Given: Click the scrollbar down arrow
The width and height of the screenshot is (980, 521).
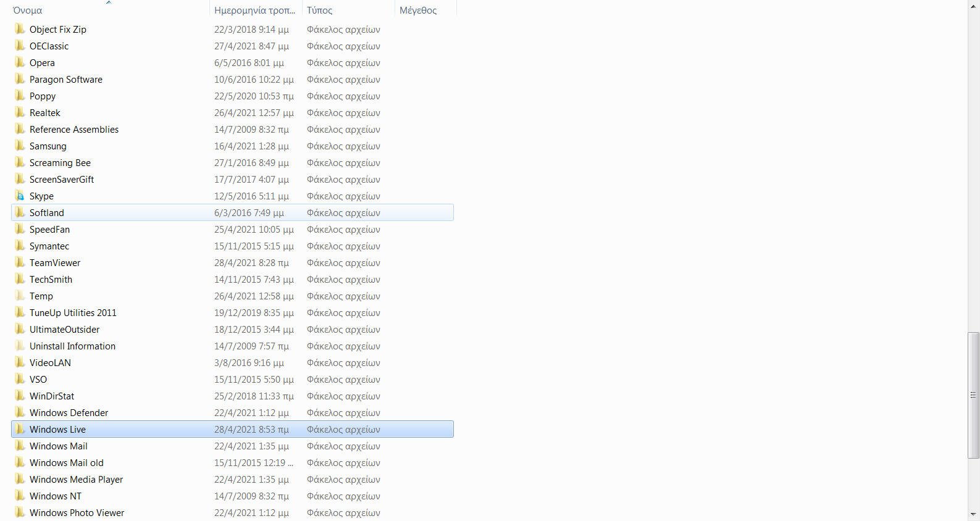Looking at the screenshot, I should [973, 514].
